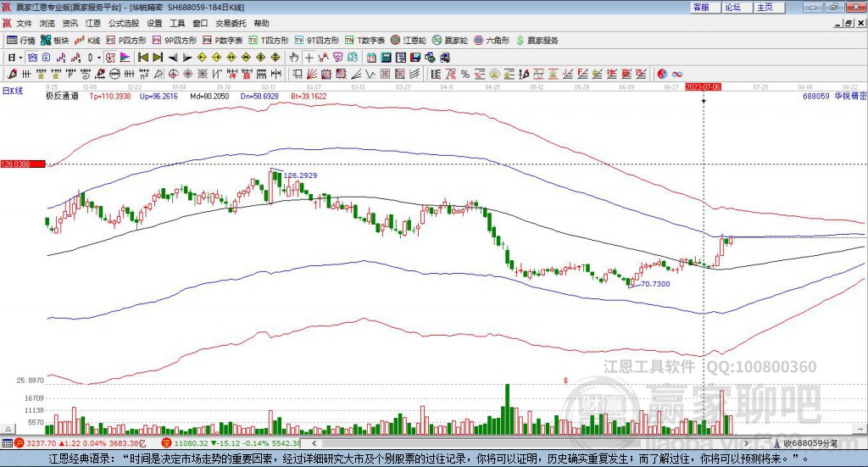Viewport: 868px width, 467px height.
Task: Open the calendar date icon
Action: coord(371,58)
